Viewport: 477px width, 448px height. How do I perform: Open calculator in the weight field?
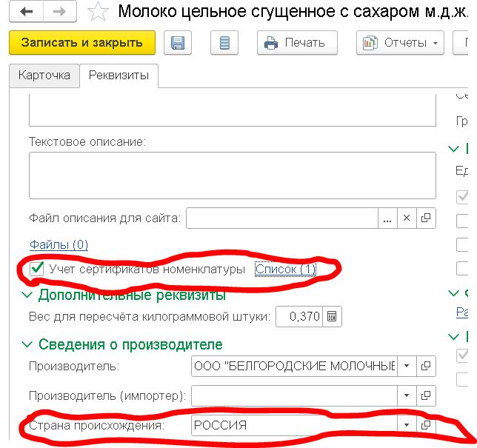(332, 317)
